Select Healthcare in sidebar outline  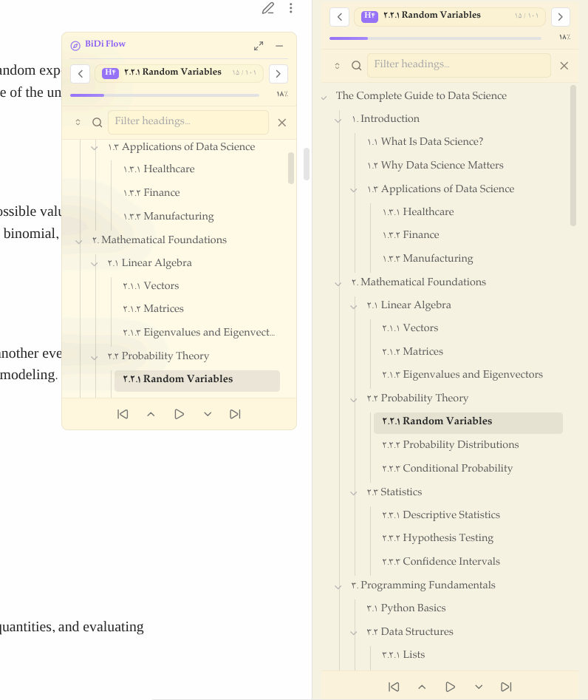(x=418, y=211)
